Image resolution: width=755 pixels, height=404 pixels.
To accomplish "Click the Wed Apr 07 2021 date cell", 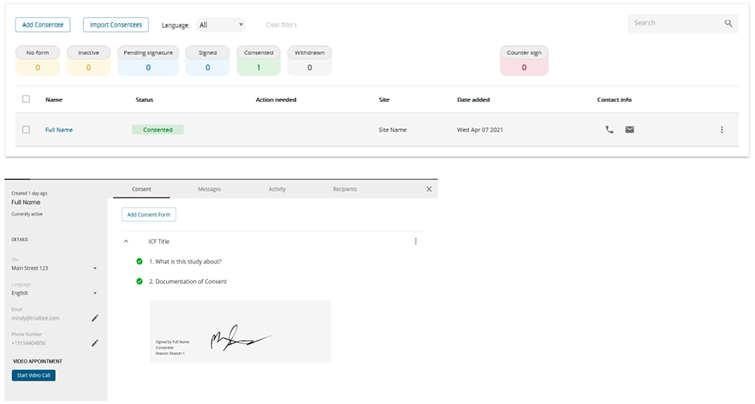I will pos(480,130).
